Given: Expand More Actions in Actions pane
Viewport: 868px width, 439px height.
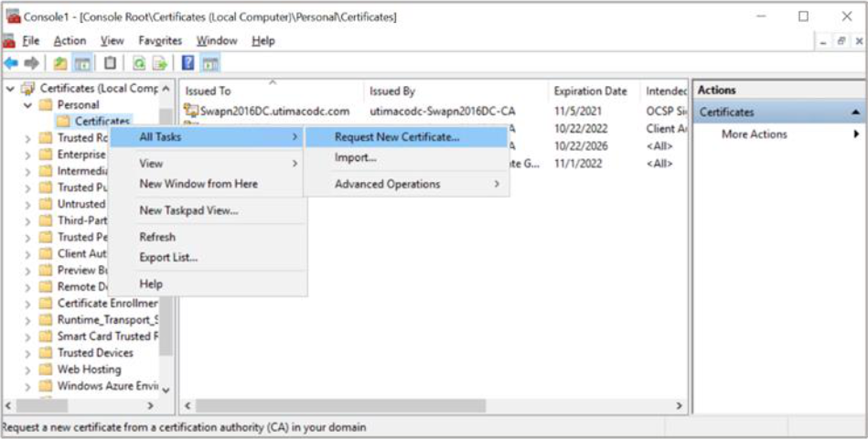Looking at the screenshot, I should pyautogui.click(x=754, y=134).
